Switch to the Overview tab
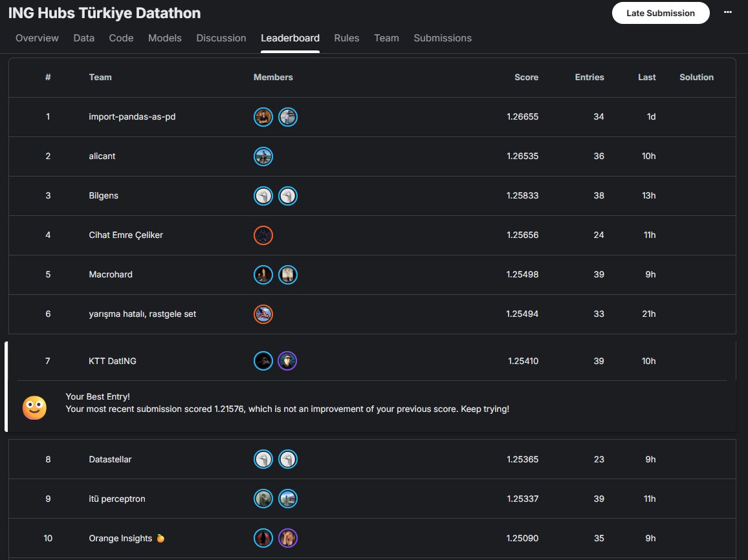This screenshot has width=748, height=560. pyautogui.click(x=38, y=38)
